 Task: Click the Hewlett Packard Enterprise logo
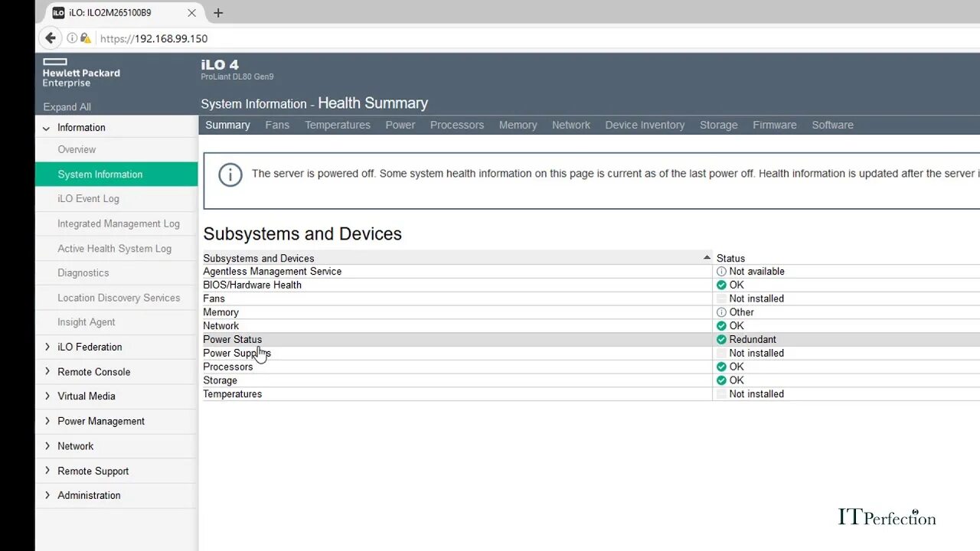[81, 73]
